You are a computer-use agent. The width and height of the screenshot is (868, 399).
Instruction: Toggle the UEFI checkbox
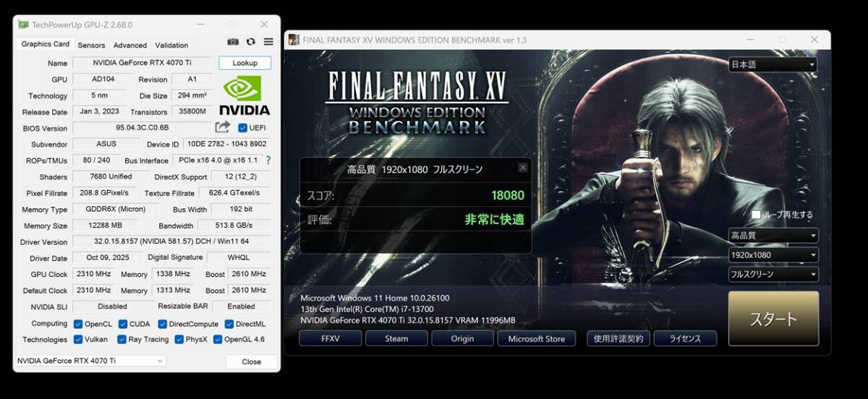click(x=243, y=128)
